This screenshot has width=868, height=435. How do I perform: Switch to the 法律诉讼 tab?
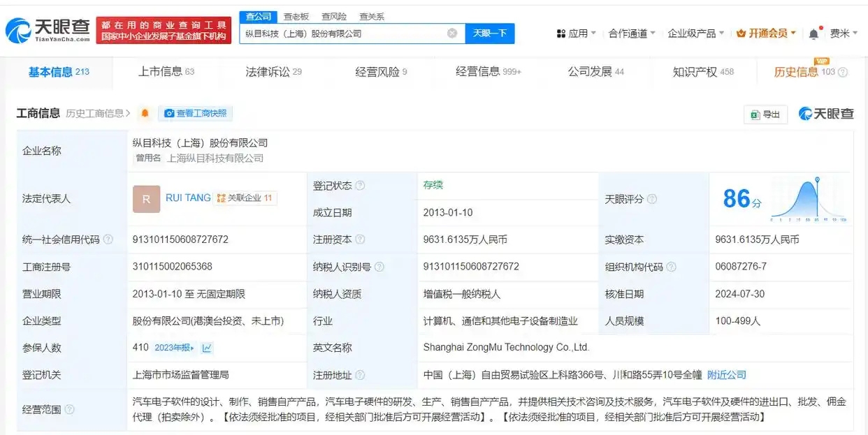(273, 72)
